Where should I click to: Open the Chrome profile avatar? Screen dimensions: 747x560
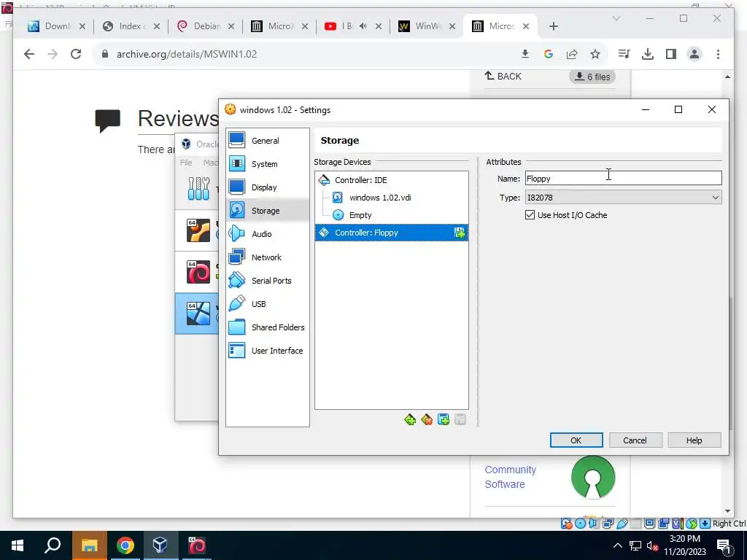[x=694, y=54]
